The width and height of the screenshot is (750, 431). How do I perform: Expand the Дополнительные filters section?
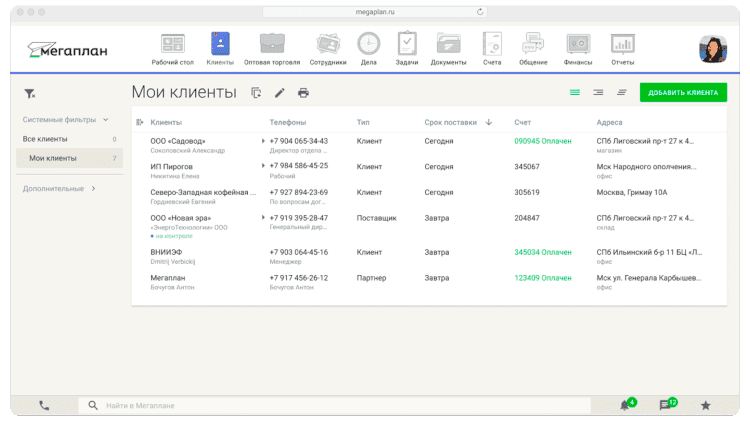(94, 188)
